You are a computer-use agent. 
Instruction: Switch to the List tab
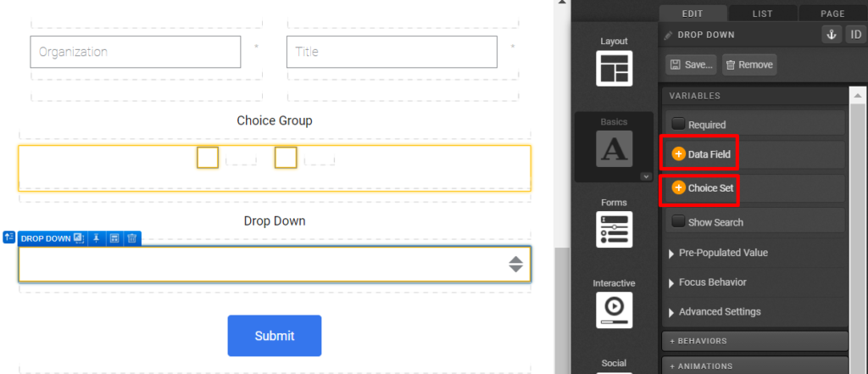coord(762,14)
